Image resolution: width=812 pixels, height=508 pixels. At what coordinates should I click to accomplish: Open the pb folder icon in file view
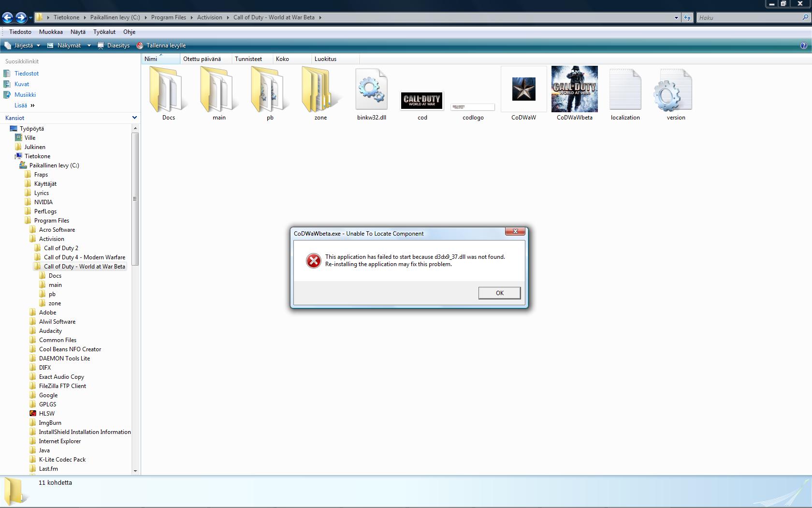coord(269,90)
